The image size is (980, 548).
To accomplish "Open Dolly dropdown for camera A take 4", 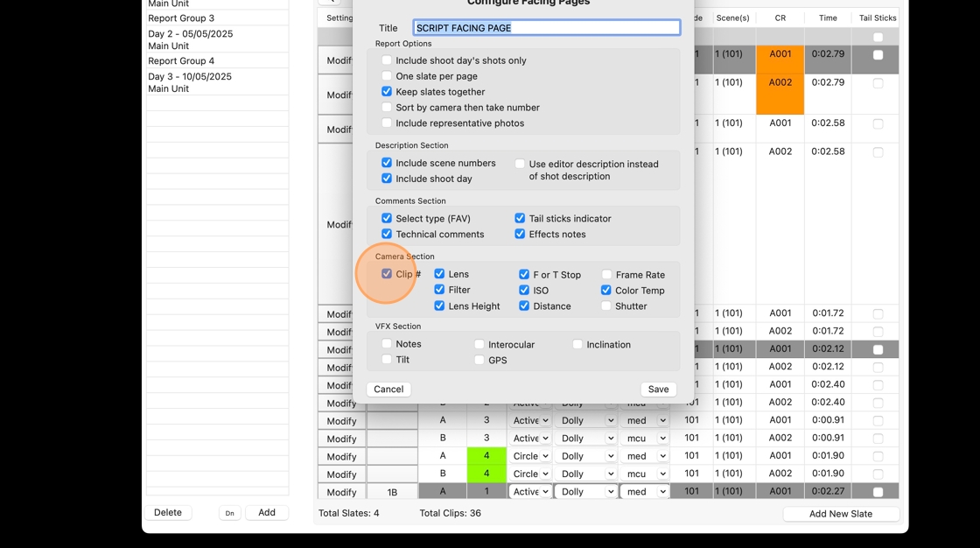I will click(x=586, y=456).
